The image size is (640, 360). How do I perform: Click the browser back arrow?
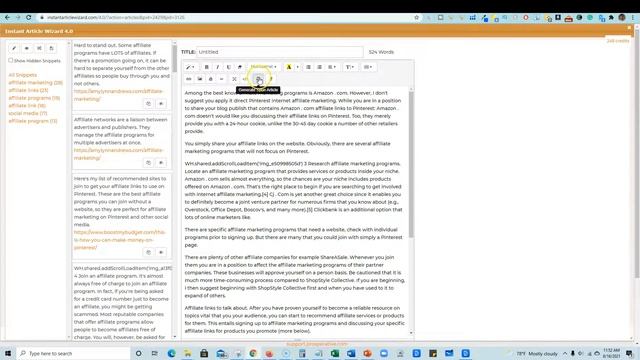[7, 18]
